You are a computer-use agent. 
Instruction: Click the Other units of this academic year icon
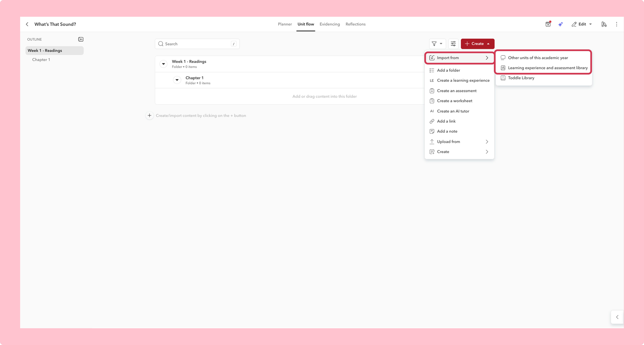point(503,58)
